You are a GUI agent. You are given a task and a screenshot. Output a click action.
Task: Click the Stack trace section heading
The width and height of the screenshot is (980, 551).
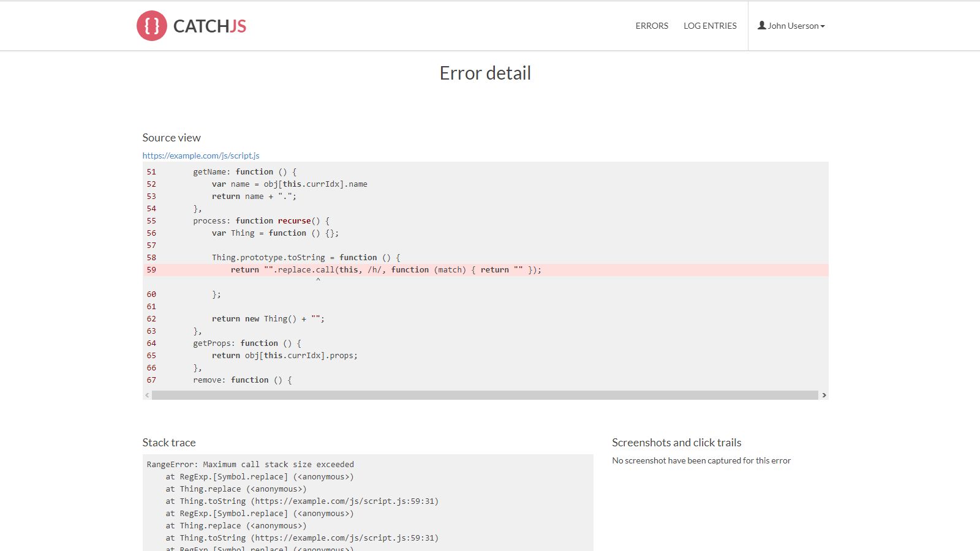pyautogui.click(x=169, y=442)
